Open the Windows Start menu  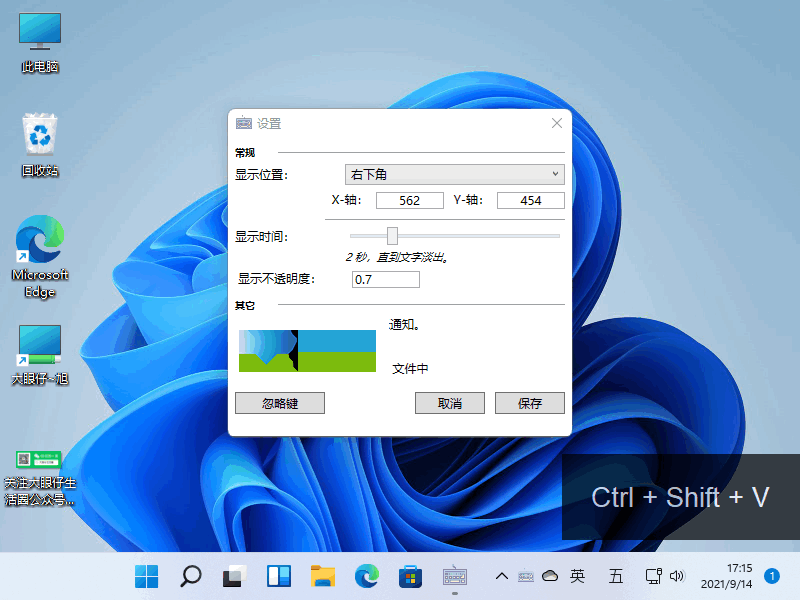(146, 576)
